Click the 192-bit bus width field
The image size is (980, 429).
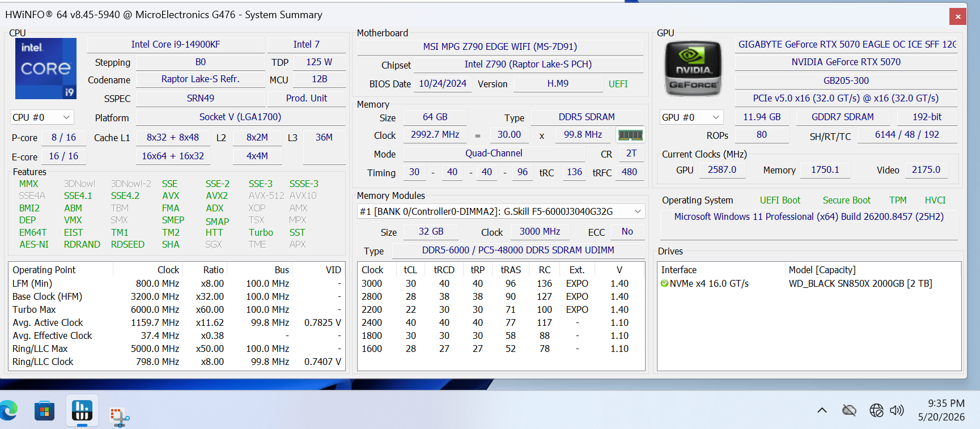pyautogui.click(x=927, y=117)
